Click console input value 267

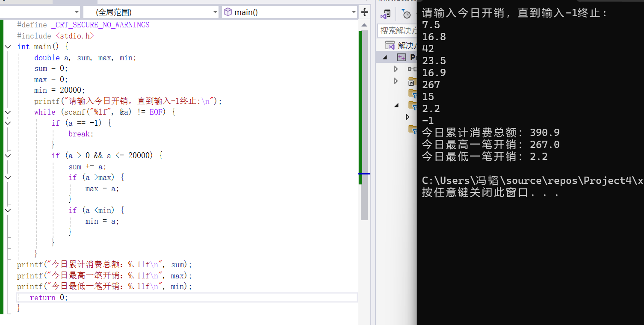click(431, 85)
